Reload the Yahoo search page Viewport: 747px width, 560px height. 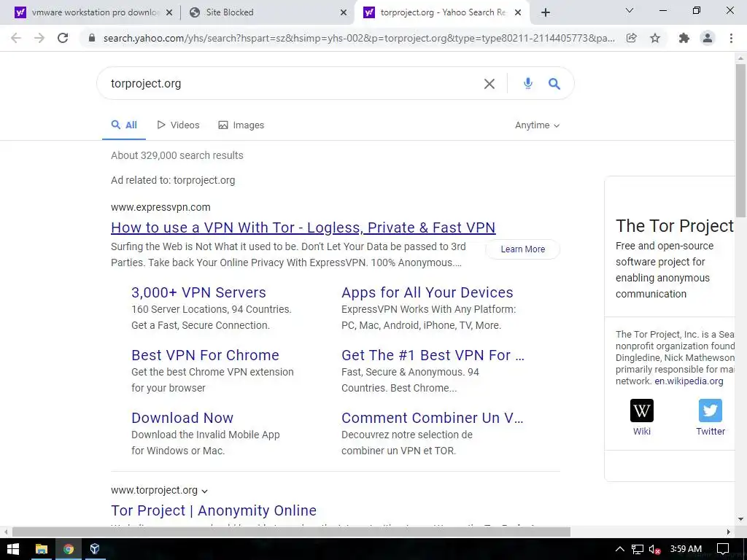[63, 38]
